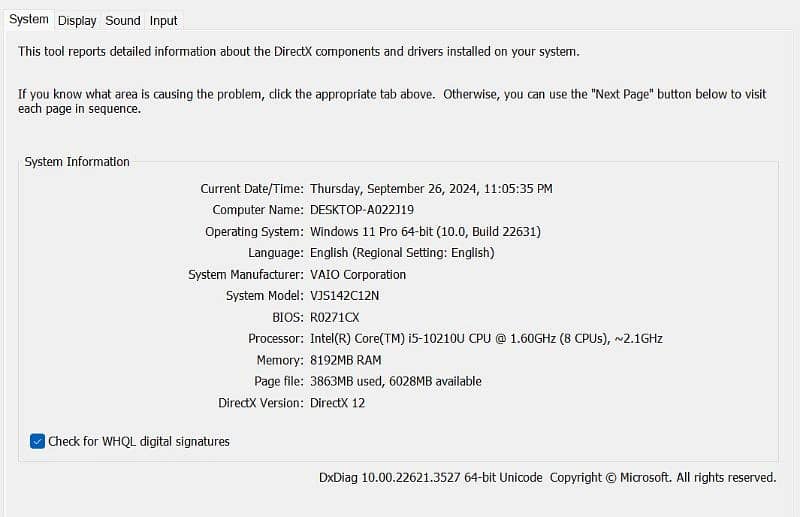Select the Input tab
The width and height of the screenshot is (800, 517).
pyautogui.click(x=163, y=20)
